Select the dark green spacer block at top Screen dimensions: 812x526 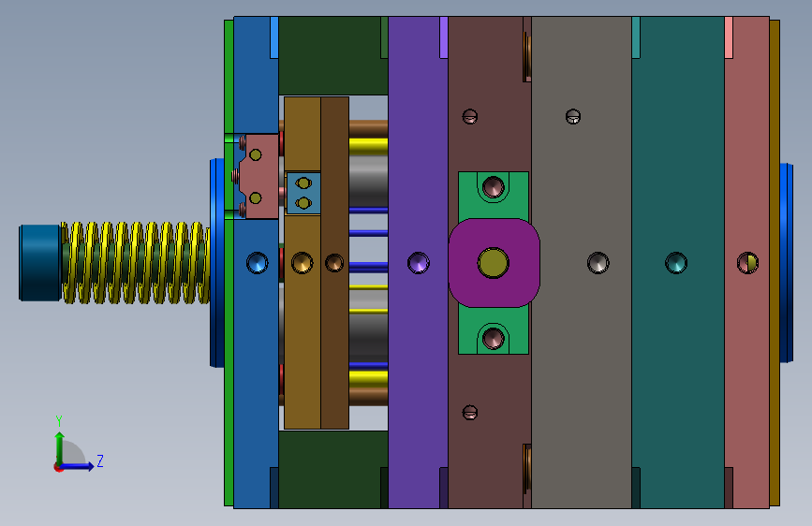click(333, 55)
